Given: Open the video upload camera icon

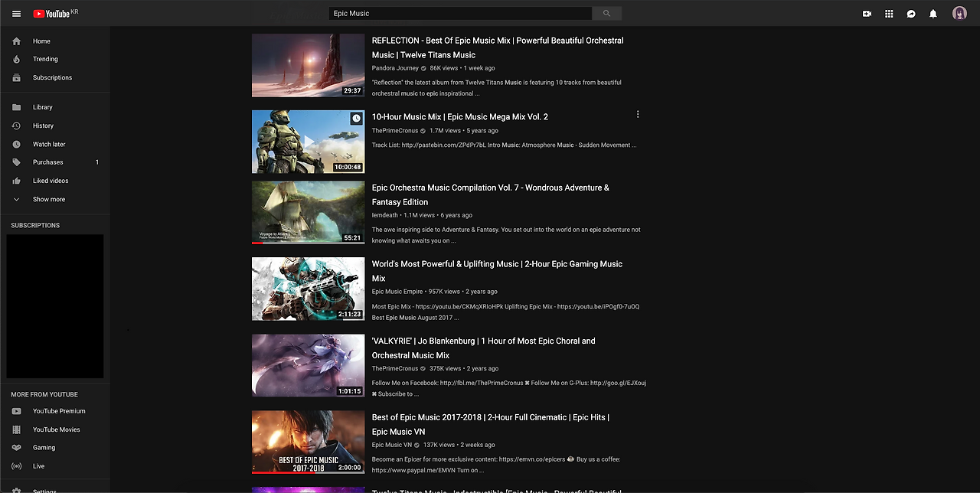Looking at the screenshot, I should tap(867, 13).
